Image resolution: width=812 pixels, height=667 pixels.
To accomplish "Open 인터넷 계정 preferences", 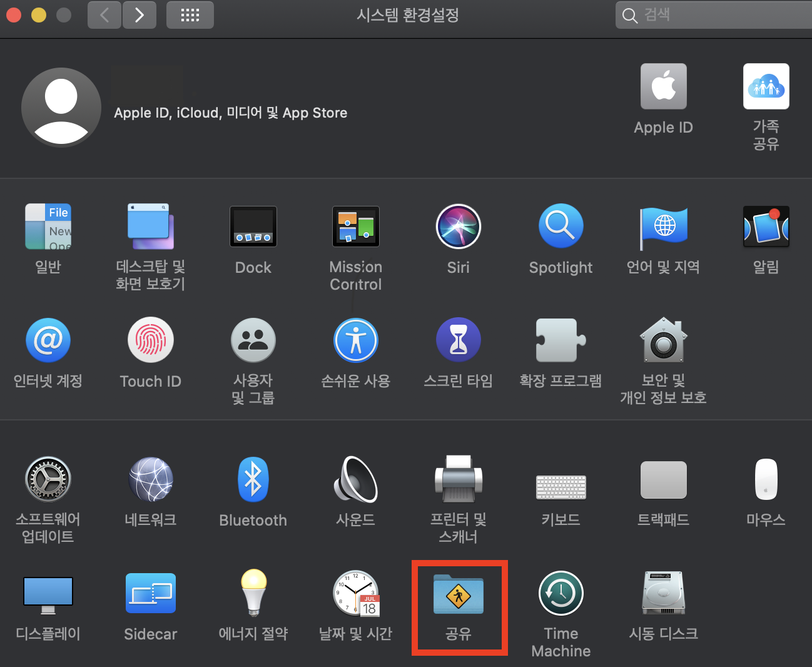I will click(x=48, y=340).
